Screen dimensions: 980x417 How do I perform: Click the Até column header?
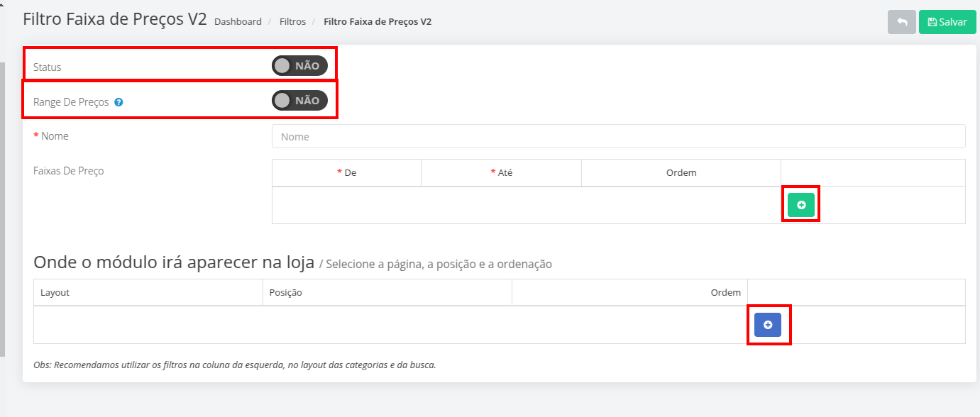click(x=501, y=173)
